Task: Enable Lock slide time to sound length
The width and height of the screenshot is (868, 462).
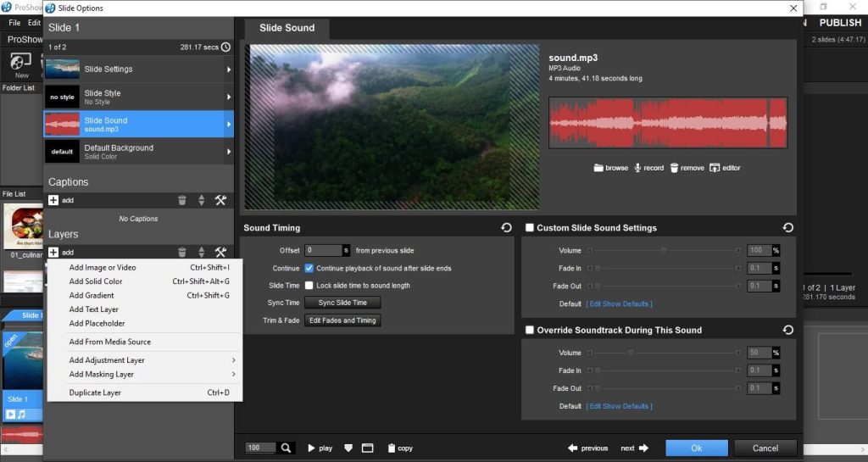Action: click(x=309, y=286)
